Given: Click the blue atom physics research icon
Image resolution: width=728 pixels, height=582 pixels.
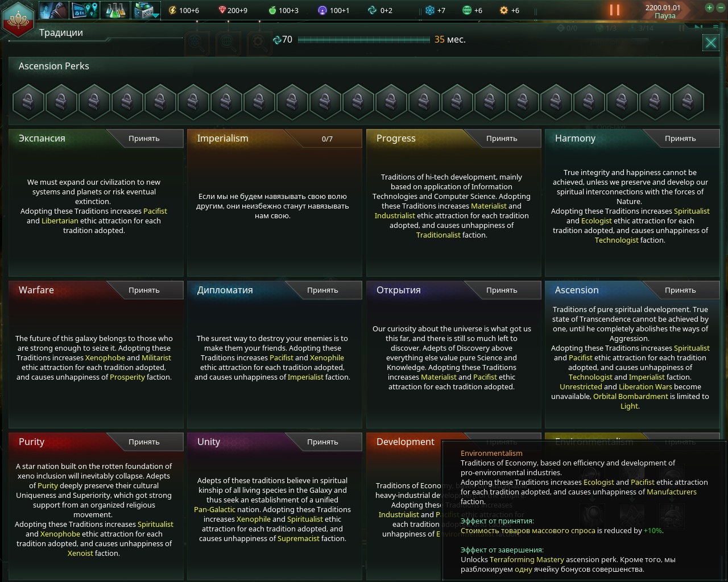Looking at the screenshot, I should pyautogui.click(x=430, y=10).
